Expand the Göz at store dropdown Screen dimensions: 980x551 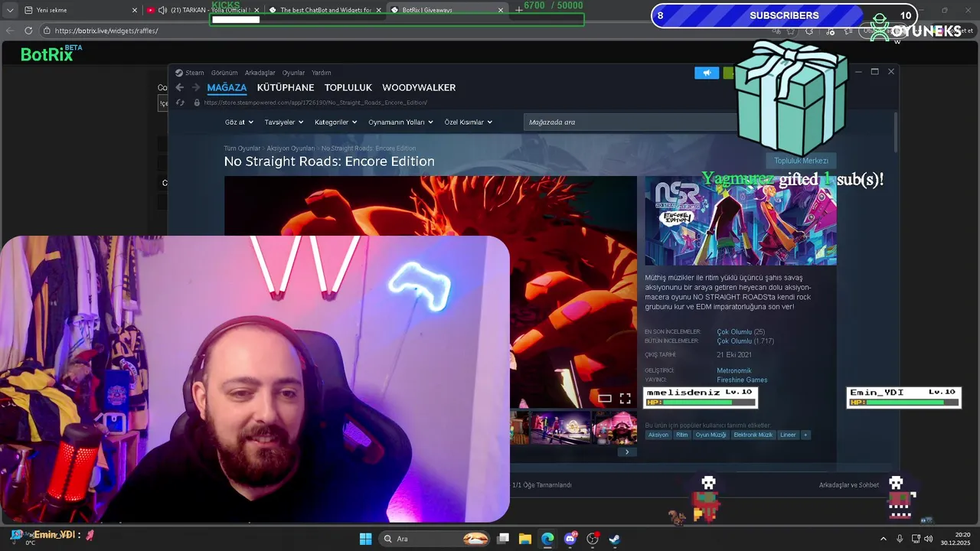[x=239, y=122]
